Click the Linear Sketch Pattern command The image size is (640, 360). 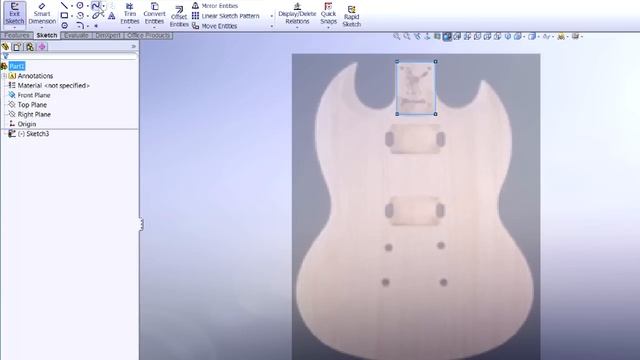pyautogui.click(x=226, y=16)
